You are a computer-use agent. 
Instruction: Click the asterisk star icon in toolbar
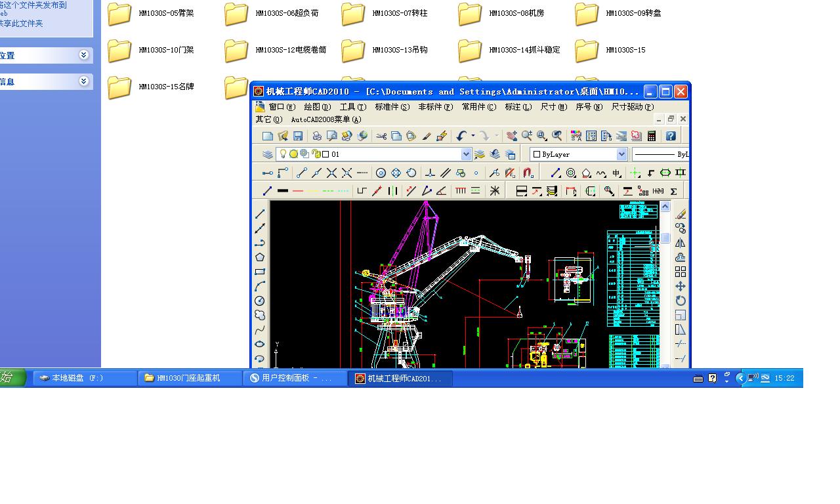(495, 190)
